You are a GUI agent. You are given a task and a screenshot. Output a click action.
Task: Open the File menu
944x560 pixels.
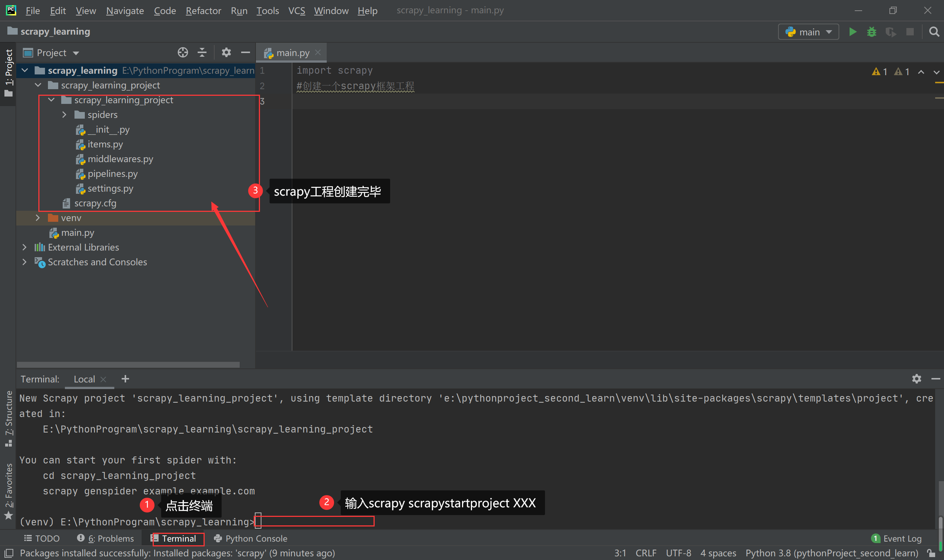32,11
